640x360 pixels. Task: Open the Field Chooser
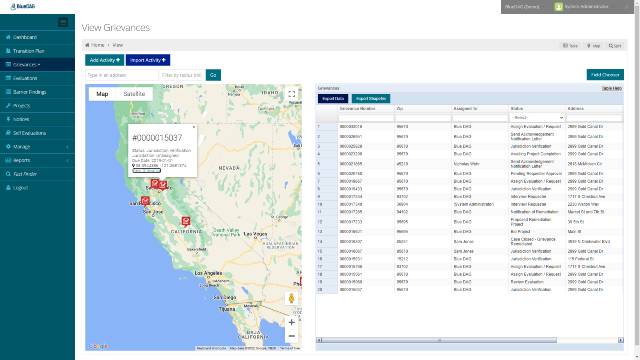click(605, 75)
